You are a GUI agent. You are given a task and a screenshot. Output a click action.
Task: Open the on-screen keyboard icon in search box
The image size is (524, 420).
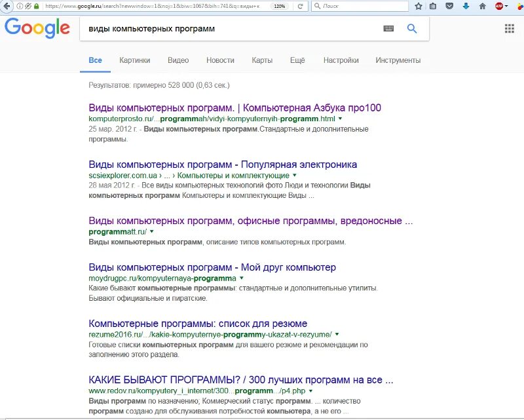tap(388, 29)
